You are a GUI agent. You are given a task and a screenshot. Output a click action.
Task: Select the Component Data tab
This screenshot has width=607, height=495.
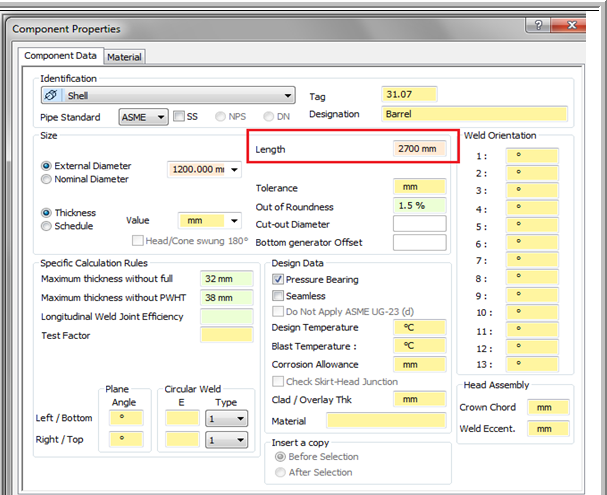tap(60, 57)
